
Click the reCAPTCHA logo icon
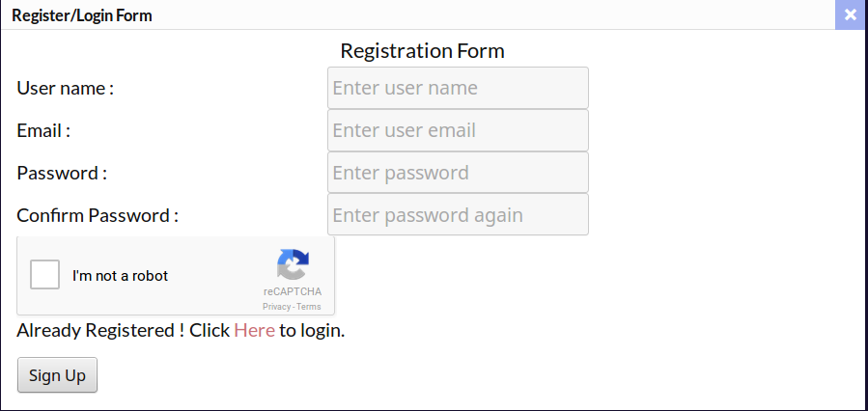point(293,265)
